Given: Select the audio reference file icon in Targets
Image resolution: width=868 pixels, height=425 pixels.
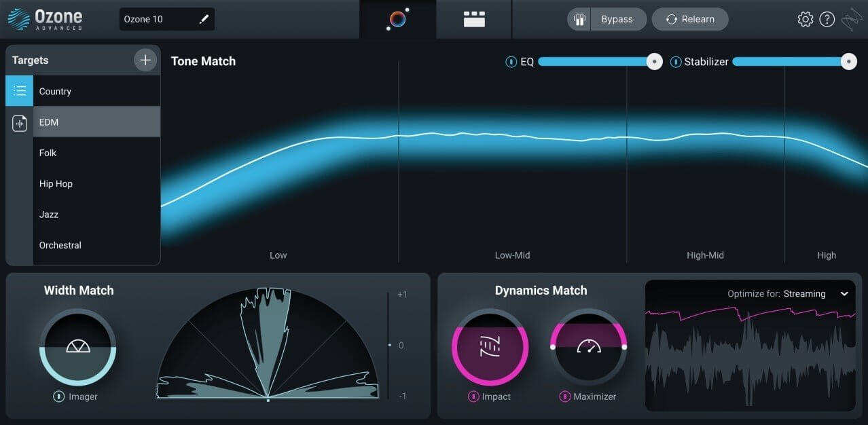Looking at the screenshot, I should pos(19,123).
